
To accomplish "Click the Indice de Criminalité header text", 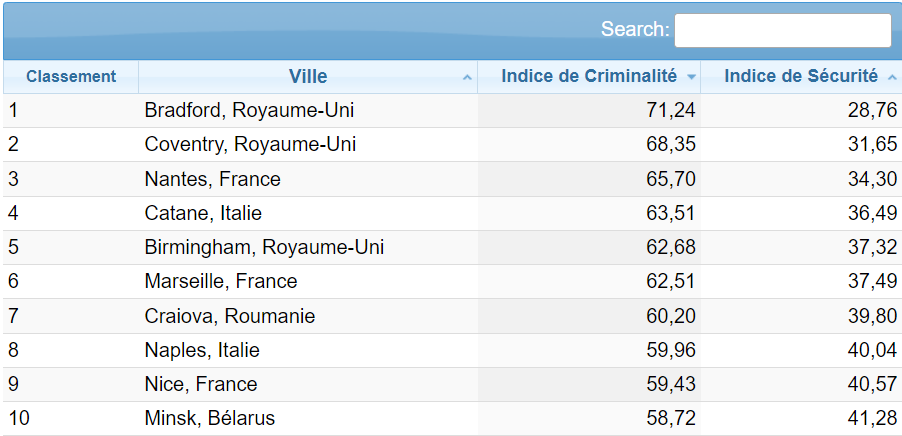I will (589, 77).
